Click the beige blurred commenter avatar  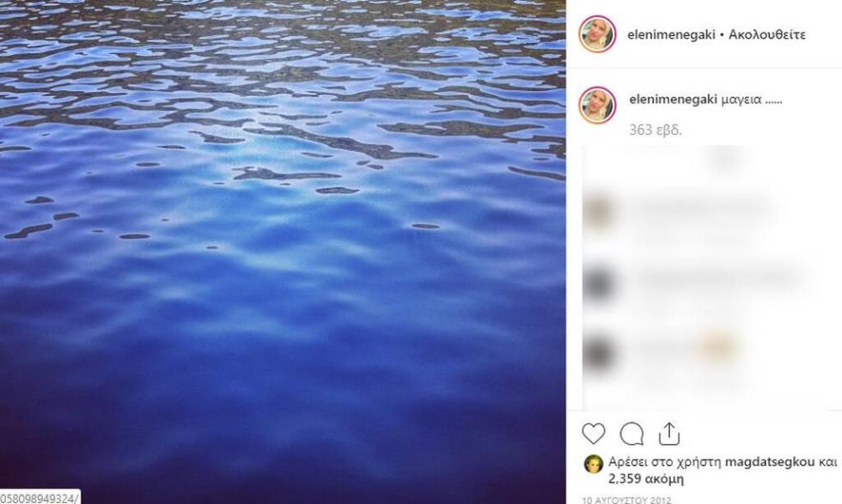598,211
